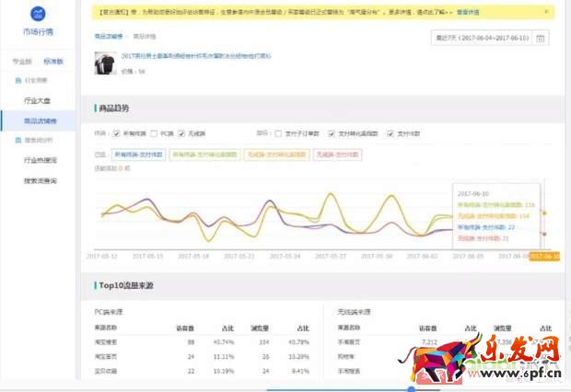Click the 行业洞察 section icon in sidebar
Viewport: 571px width, 392px height.
pos(17,81)
